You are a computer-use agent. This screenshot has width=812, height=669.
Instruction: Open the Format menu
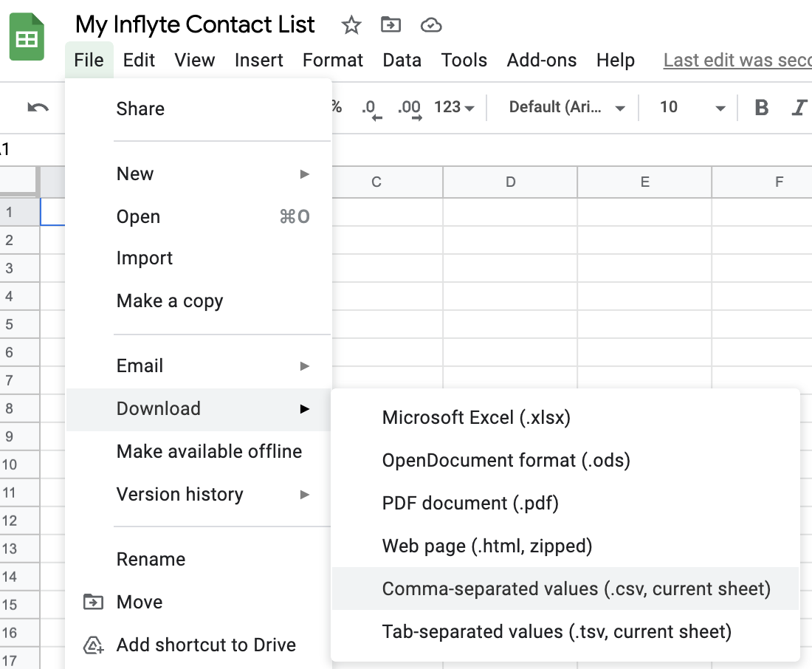point(332,60)
